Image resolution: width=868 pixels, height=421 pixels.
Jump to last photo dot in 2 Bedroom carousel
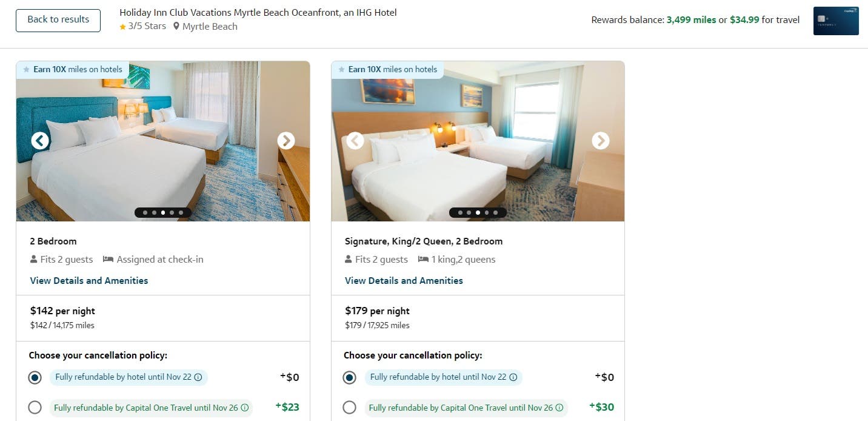tap(181, 213)
